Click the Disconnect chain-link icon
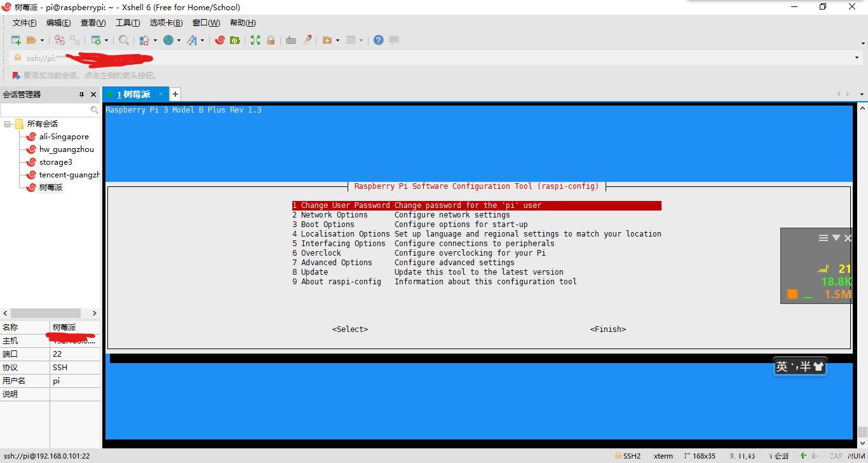The image size is (868, 463). [75, 40]
